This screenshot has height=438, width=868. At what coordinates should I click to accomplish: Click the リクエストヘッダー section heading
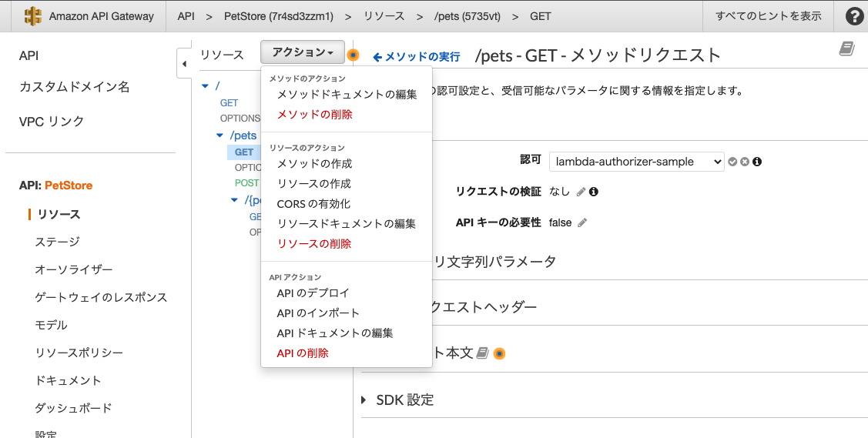click(484, 307)
